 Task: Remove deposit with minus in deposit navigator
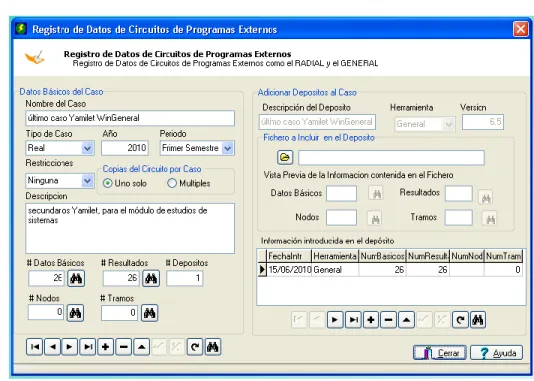click(x=389, y=320)
